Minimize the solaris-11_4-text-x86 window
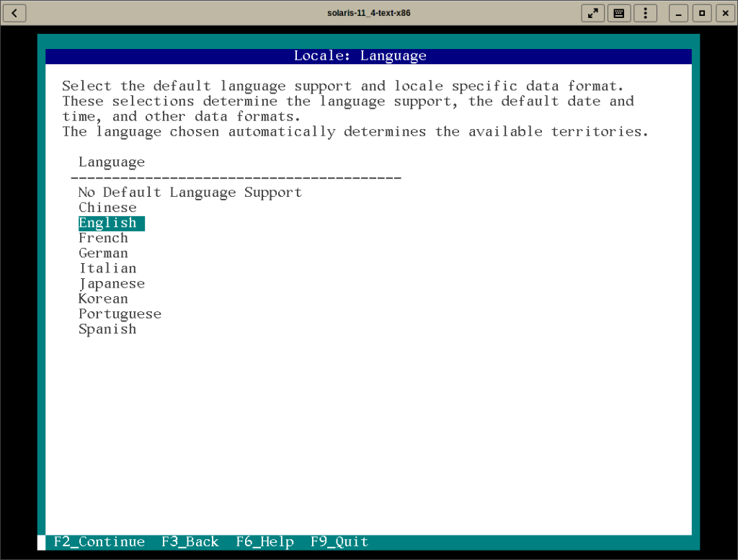Viewport: 738px width, 560px height. click(678, 13)
